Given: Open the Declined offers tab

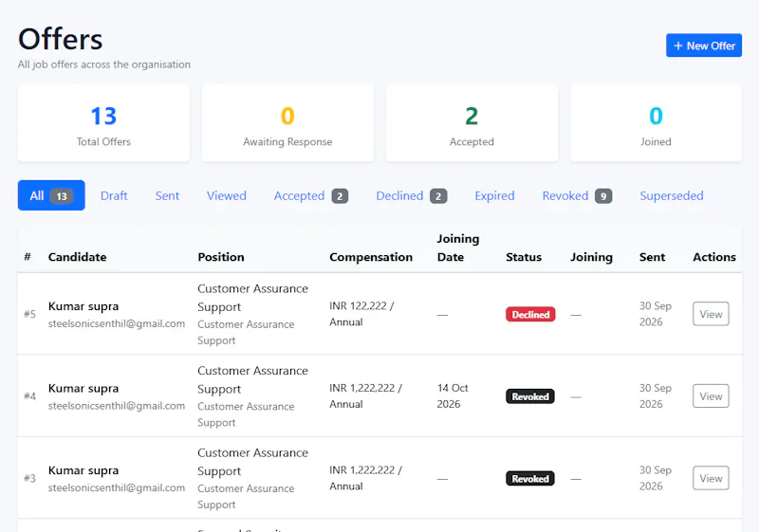Looking at the screenshot, I should (x=412, y=195).
